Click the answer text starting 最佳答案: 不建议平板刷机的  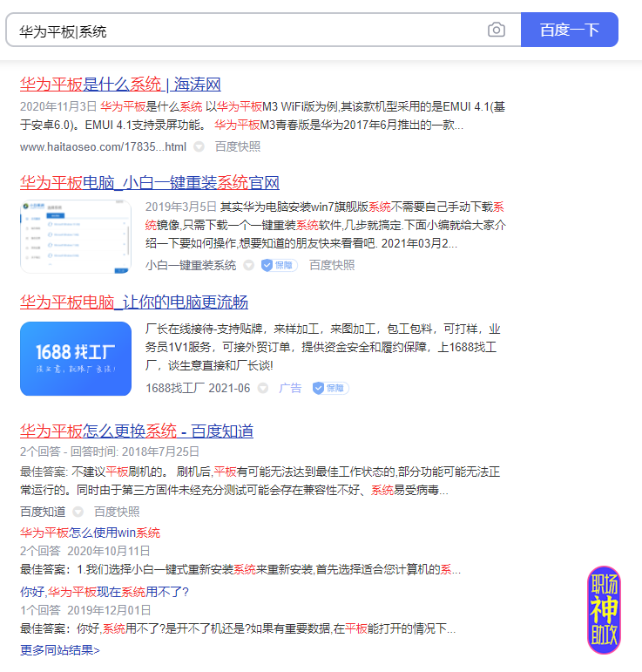click(260, 481)
